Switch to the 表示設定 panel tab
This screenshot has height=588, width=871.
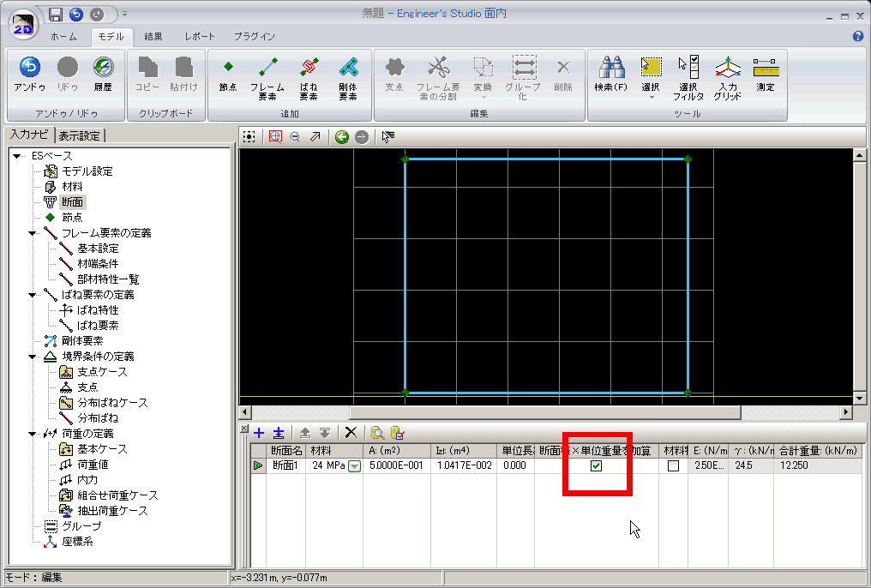[x=80, y=135]
